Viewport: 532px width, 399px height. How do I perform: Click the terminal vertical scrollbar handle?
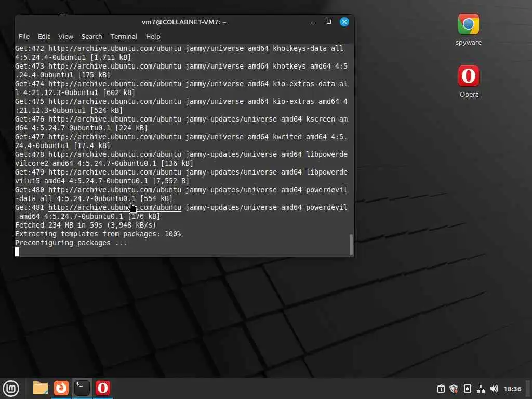(351, 244)
